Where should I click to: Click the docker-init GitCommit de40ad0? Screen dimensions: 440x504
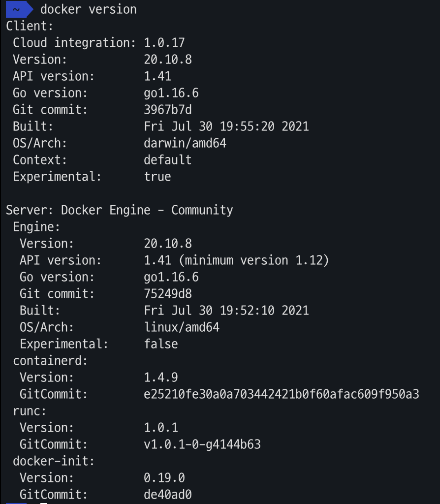(x=168, y=494)
